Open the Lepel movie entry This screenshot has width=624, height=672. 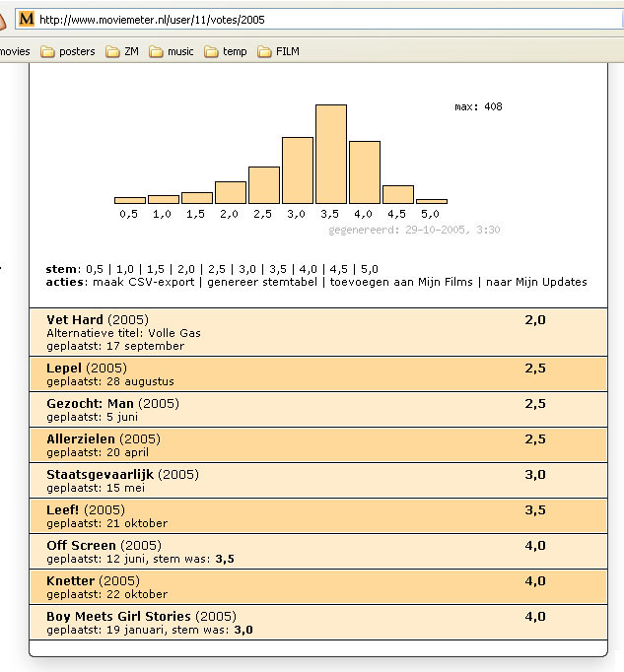pyautogui.click(x=64, y=369)
